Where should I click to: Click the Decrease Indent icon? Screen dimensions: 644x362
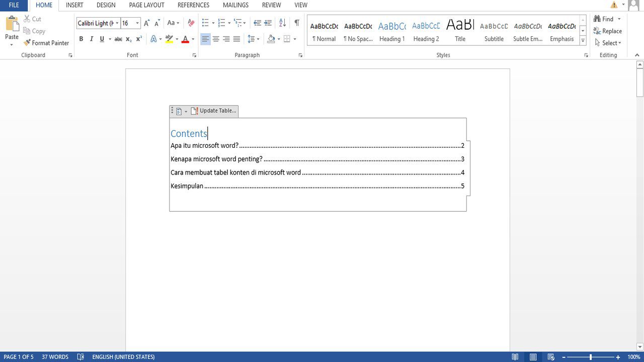pyautogui.click(x=257, y=23)
